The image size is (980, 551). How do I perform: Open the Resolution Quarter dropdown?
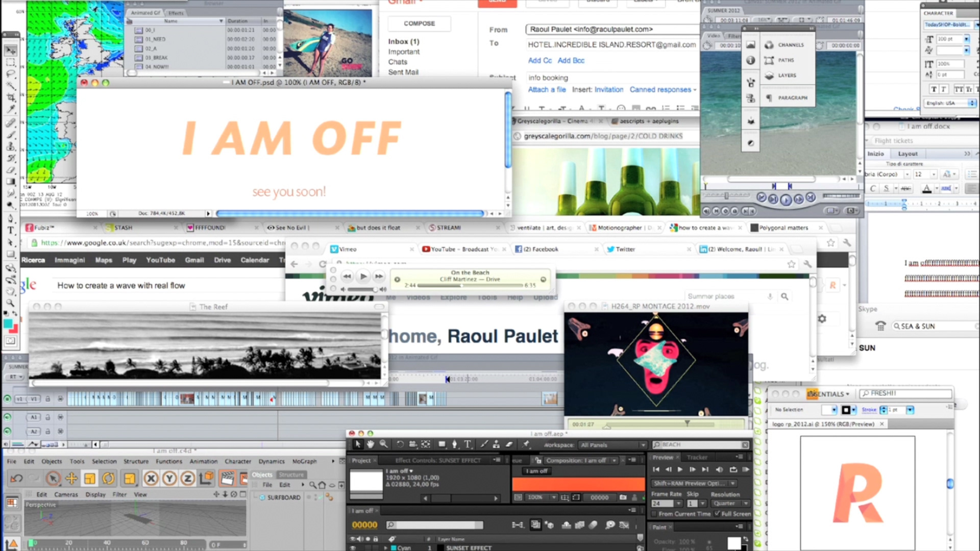(729, 504)
